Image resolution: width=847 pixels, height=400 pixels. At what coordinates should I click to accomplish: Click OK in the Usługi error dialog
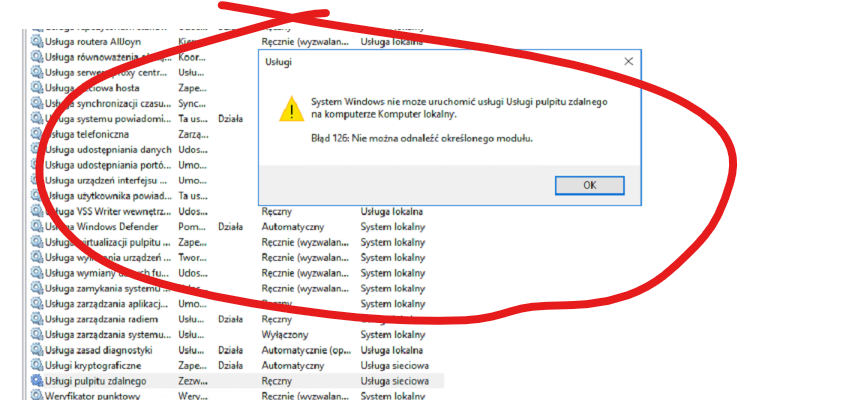click(589, 185)
